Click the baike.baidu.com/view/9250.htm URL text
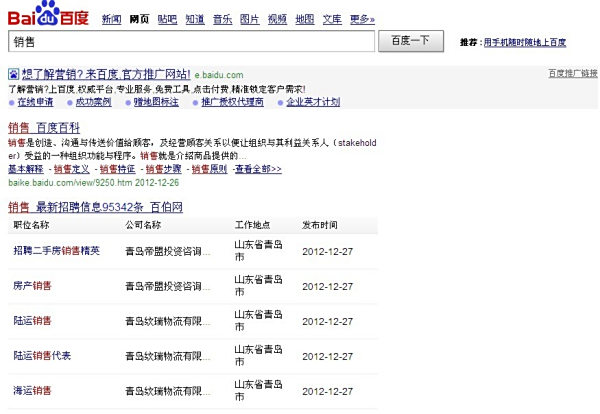600x414 pixels. click(x=70, y=183)
